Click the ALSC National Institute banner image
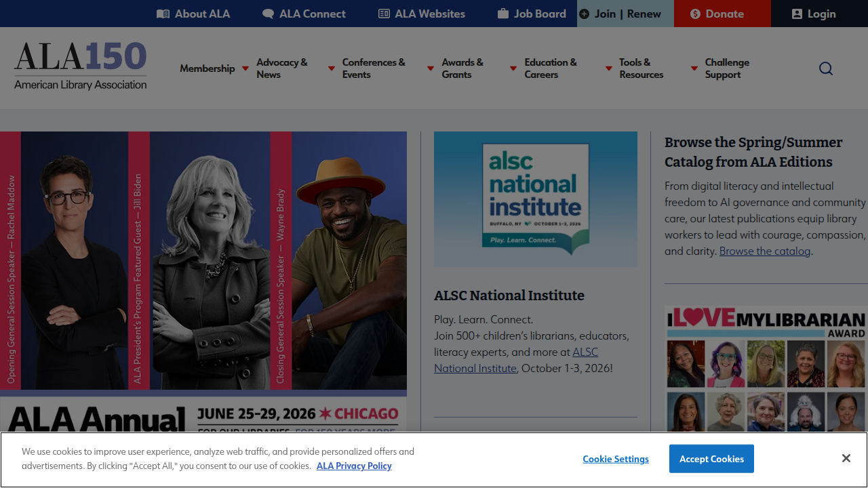Viewport: 868px width, 488px height. coord(536,199)
